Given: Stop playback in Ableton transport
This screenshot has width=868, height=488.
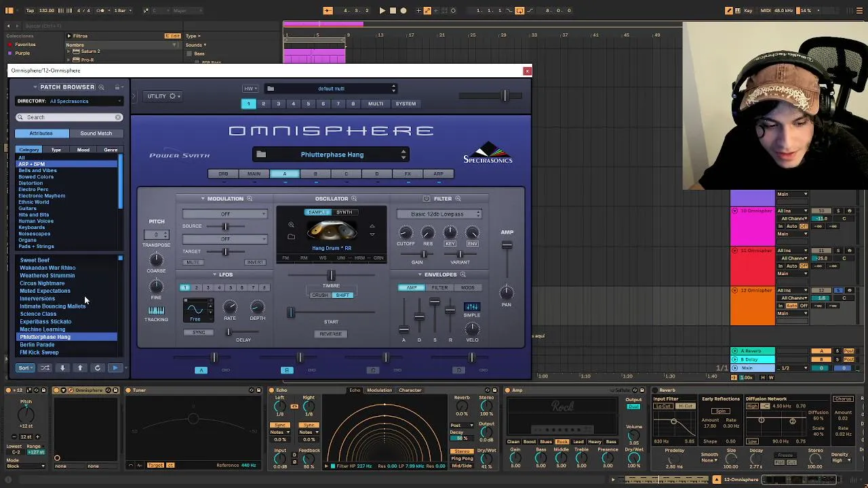Looking at the screenshot, I should [x=393, y=10].
